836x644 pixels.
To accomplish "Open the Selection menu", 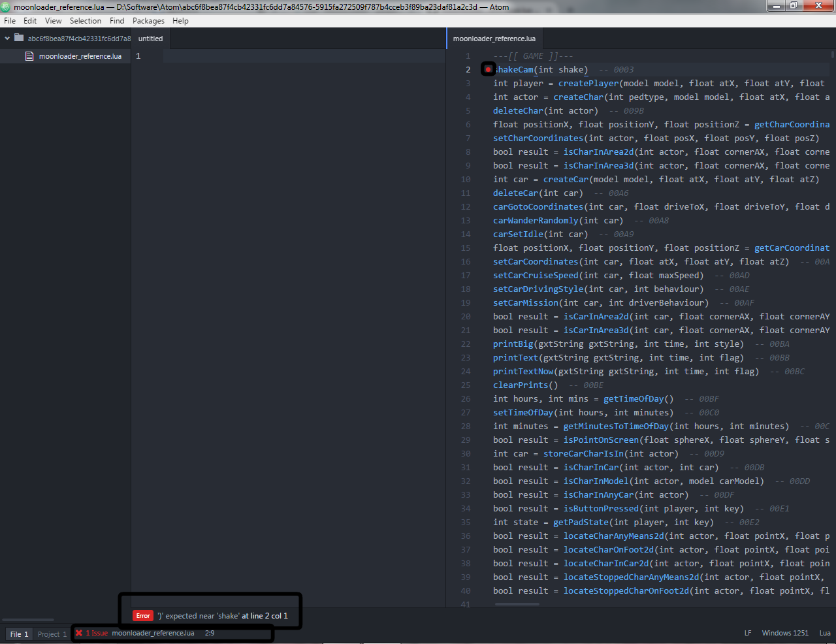I will click(x=86, y=21).
